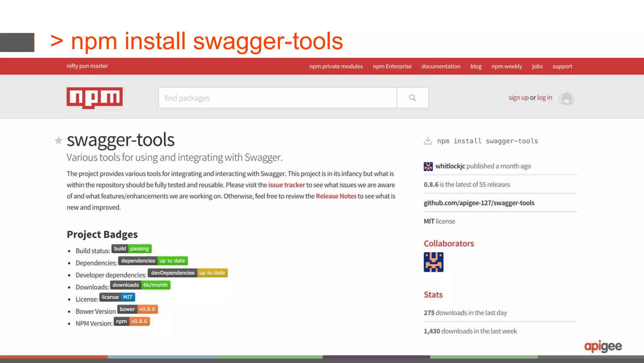Click the Developer dependencies label
The image size is (644, 363).
[x=111, y=275]
